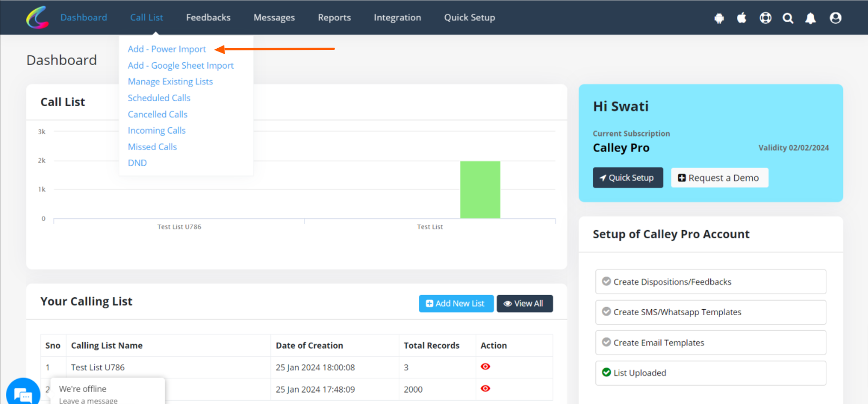Open the notifications bell

811,18
